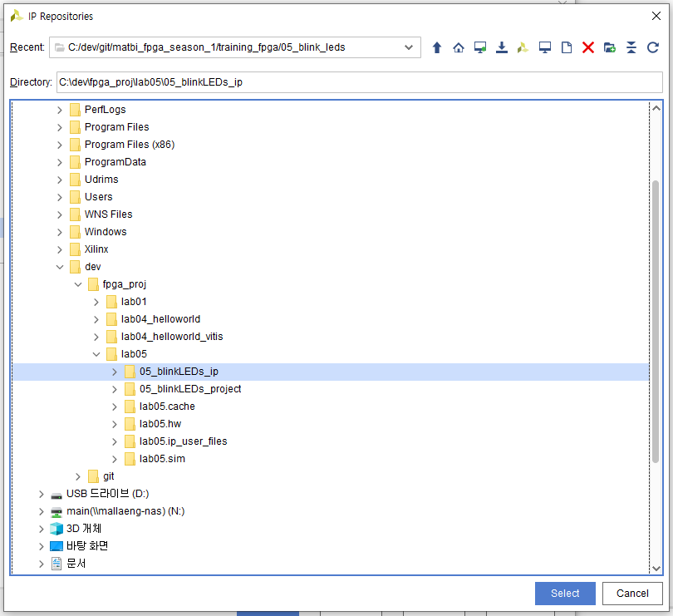Click the monitor icon with green dot

point(480,47)
